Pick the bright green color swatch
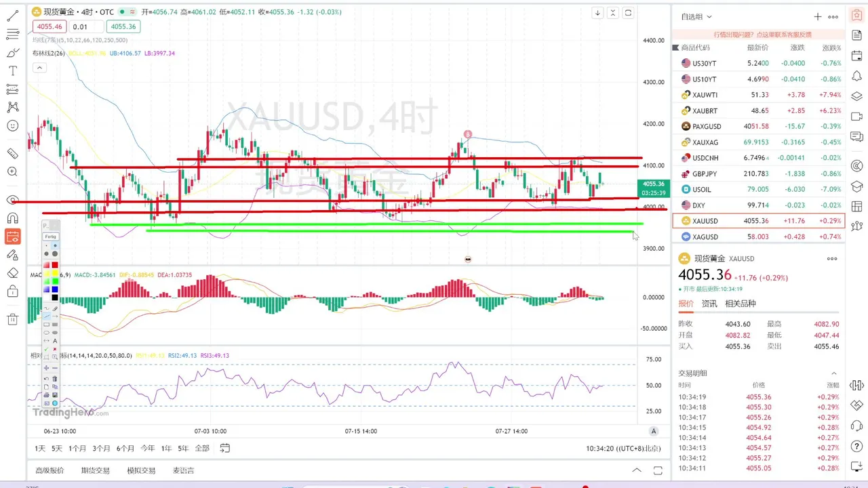 tap(54, 281)
